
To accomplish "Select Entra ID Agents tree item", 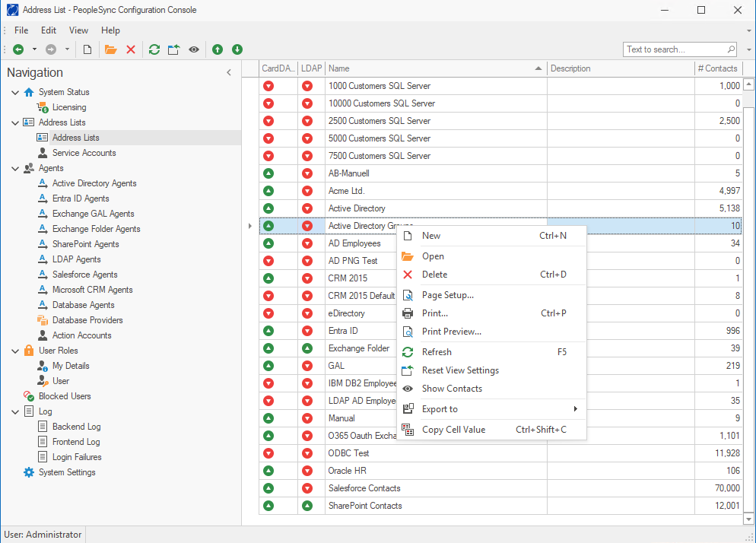I will pos(81,198).
